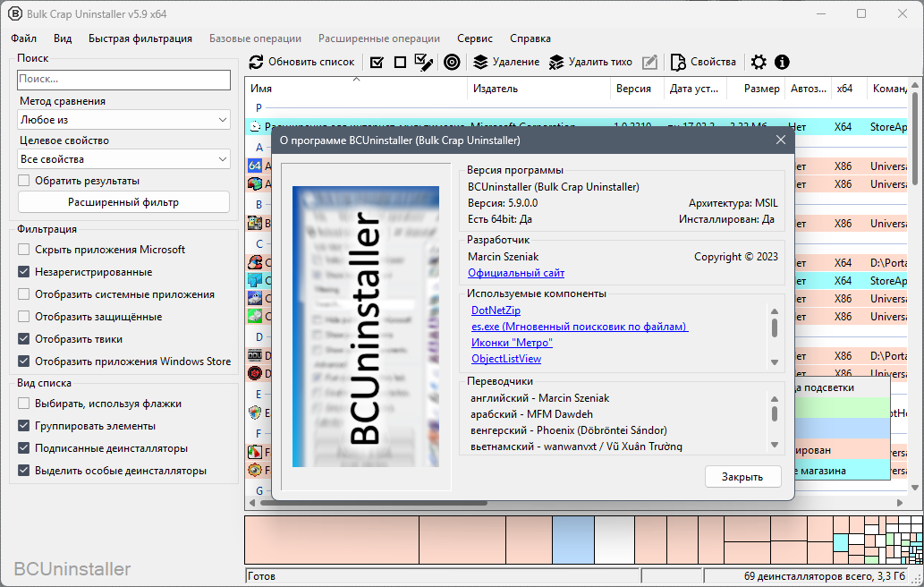Close the About BCUninstaller dialog with X
Image resolution: width=924 pixels, height=587 pixels.
781,140
